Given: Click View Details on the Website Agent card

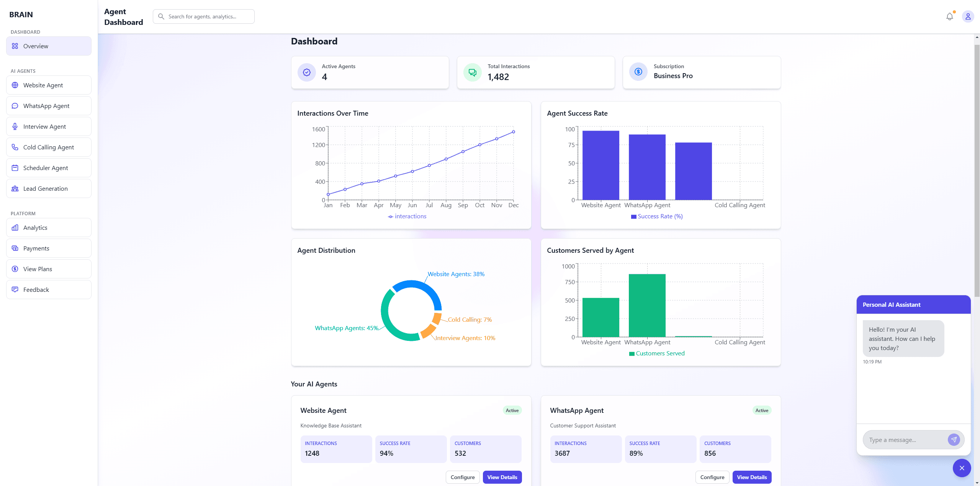Looking at the screenshot, I should [x=502, y=477].
